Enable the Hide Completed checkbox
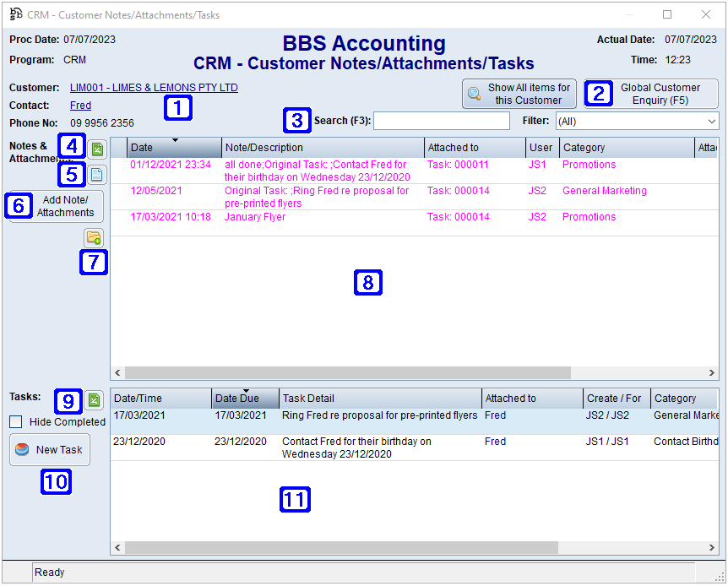Screen dimensions: 728x586 click(14, 421)
